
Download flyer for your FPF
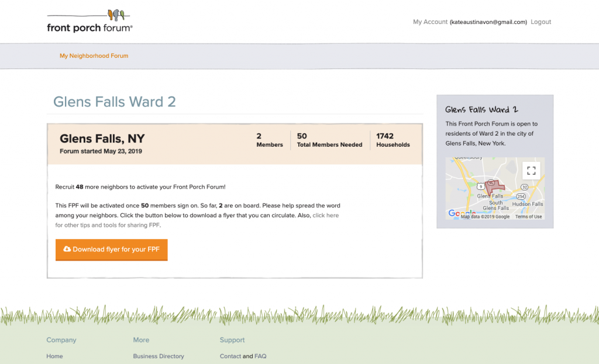pyautogui.click(x=112, y=249)
